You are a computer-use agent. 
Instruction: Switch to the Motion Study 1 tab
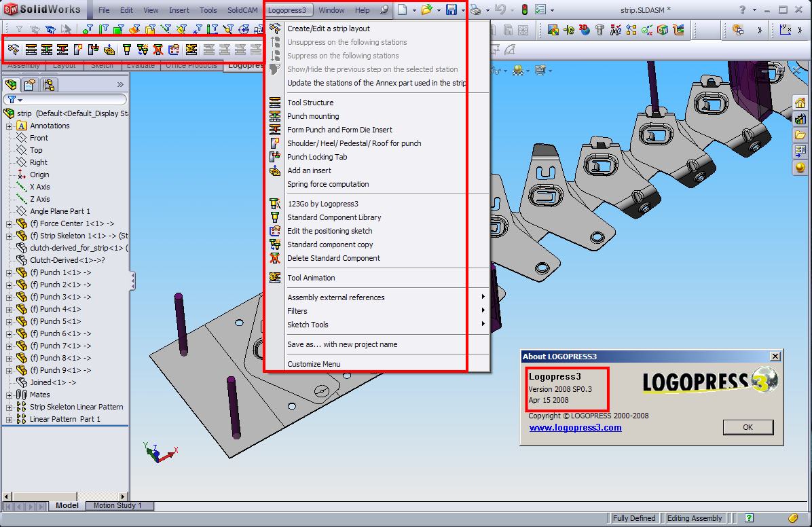(x=117, y=506)
